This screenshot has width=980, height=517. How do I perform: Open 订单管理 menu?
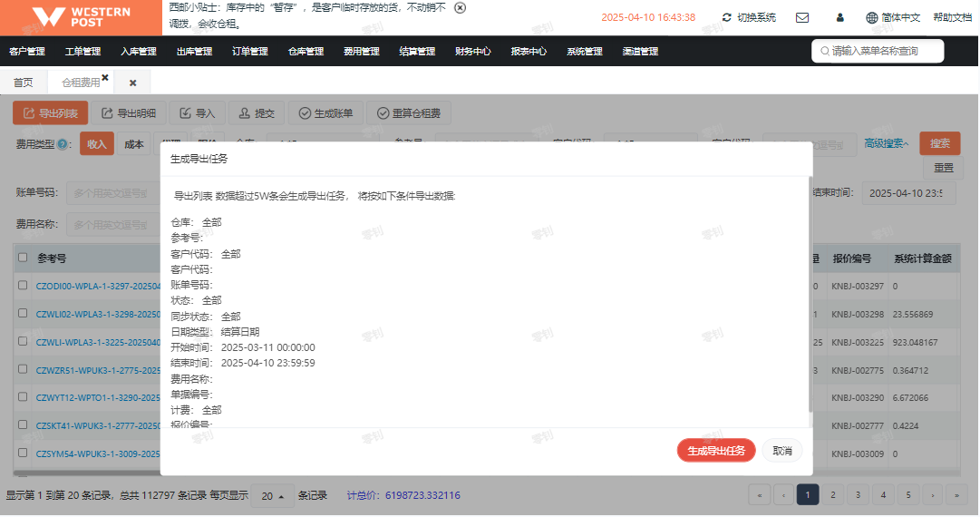[x=250, y=52]
